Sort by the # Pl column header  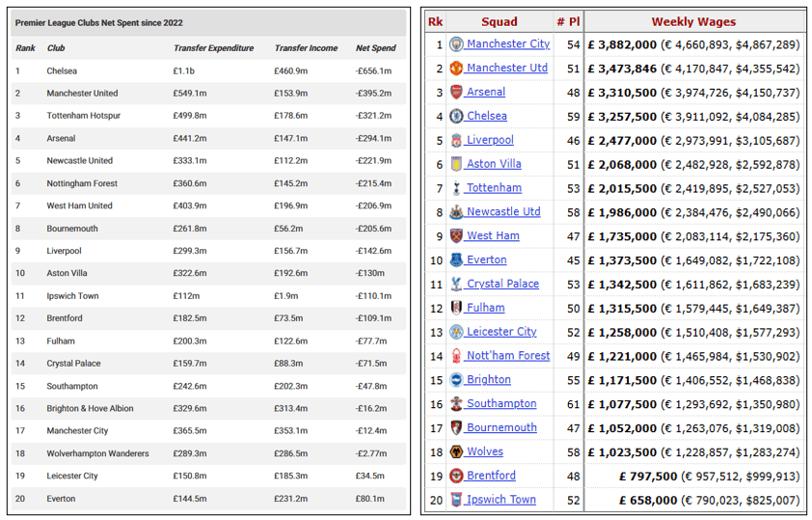pos(567,21)
